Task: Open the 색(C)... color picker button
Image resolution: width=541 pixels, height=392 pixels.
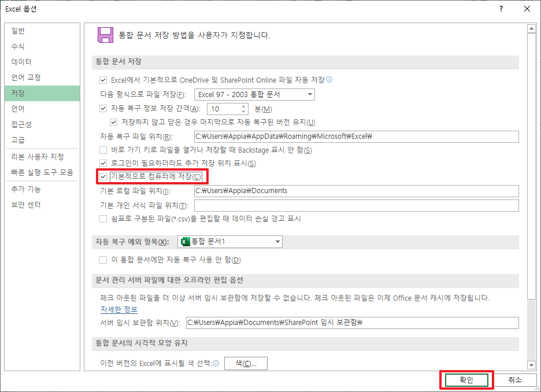Action: (x=246, y=363)
